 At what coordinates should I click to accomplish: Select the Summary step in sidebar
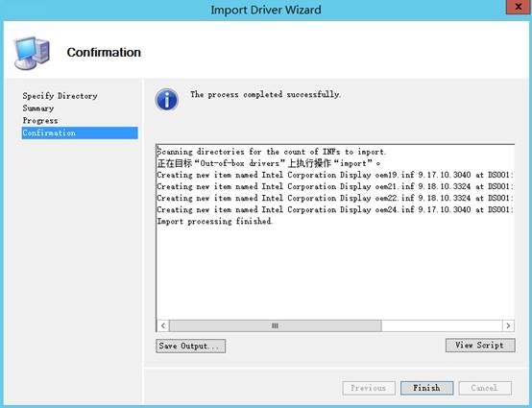coord(38,108)
